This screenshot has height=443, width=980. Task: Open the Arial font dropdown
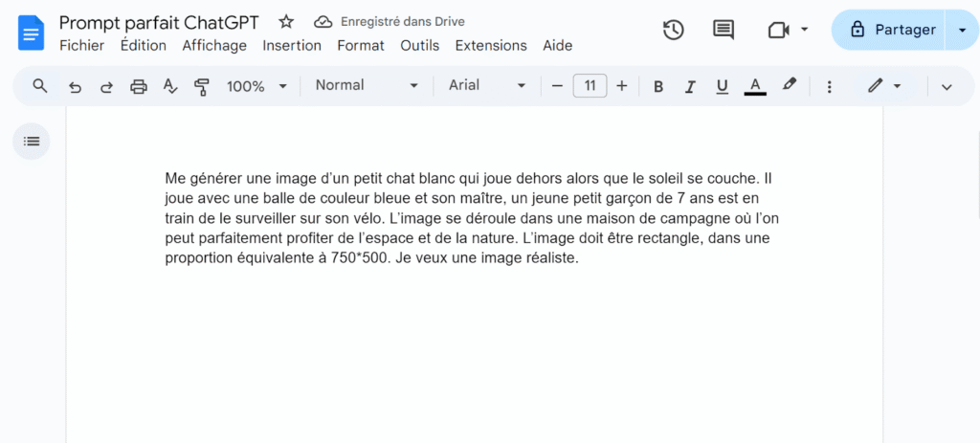487,85
